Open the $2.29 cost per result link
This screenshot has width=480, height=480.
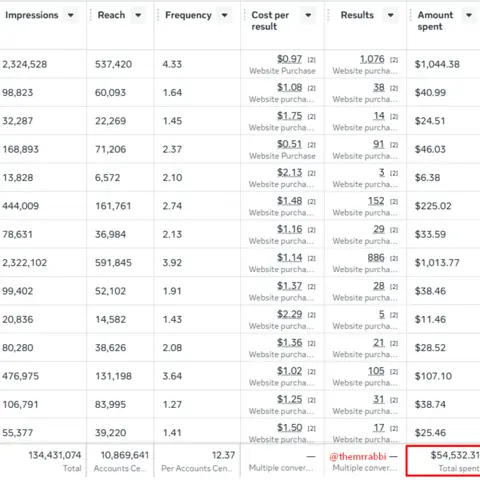tap(290, 314)
